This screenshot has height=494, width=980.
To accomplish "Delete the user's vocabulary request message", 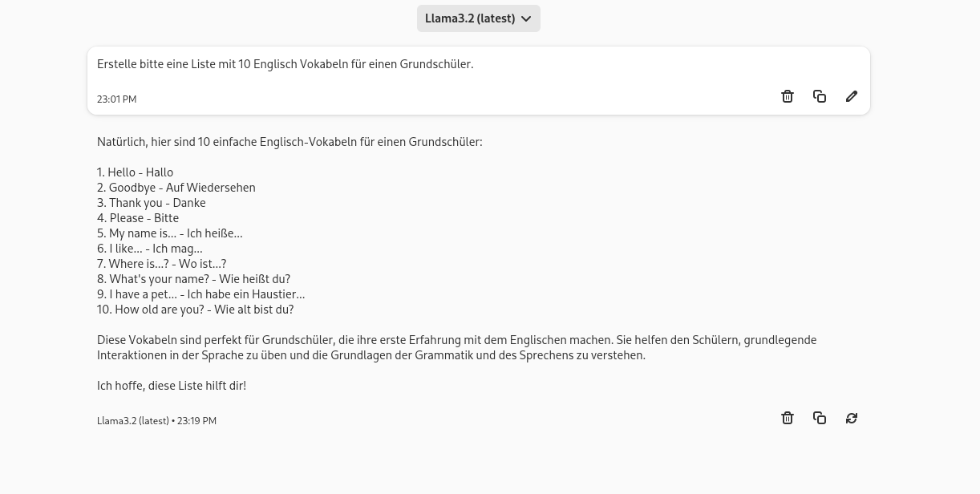I will (x=788, y=96).
